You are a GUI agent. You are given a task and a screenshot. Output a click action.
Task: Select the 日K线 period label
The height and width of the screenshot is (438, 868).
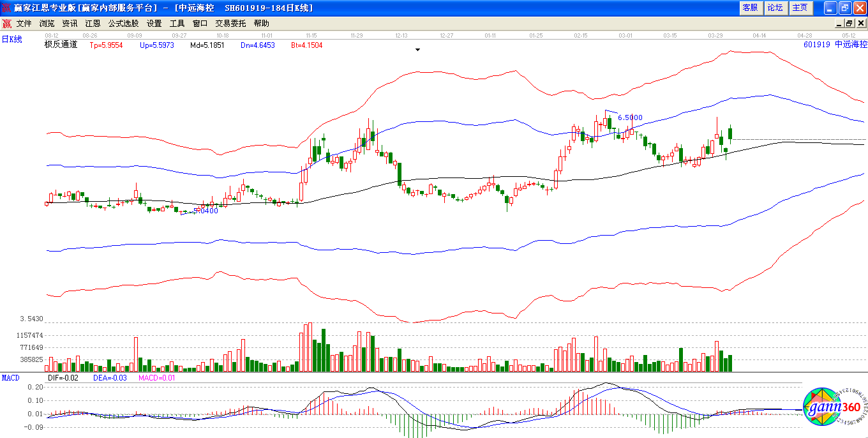click(x=11, y=40)
